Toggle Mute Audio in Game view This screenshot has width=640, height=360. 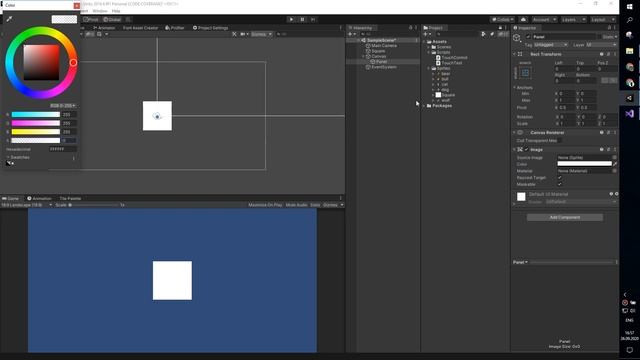point(296,205)
